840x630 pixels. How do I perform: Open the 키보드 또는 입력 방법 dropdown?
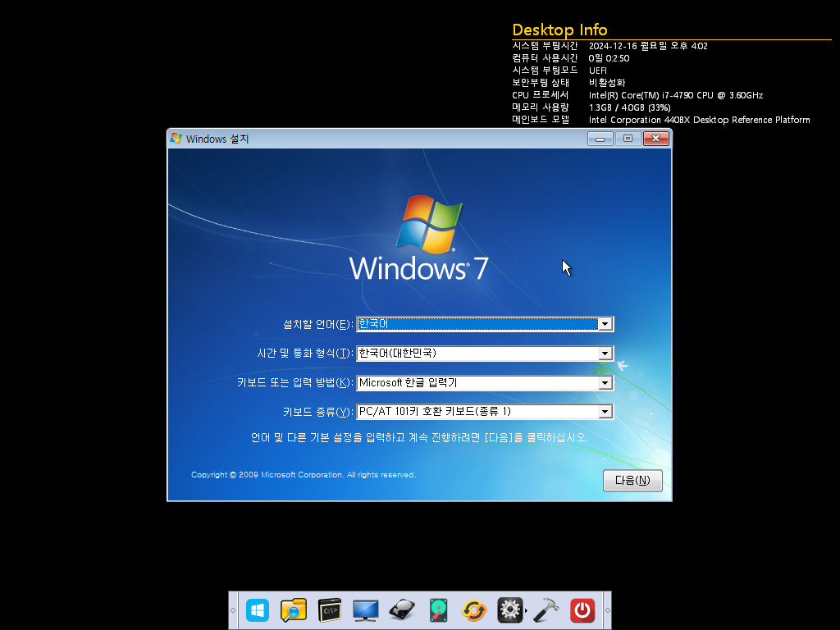click(605, 383)
